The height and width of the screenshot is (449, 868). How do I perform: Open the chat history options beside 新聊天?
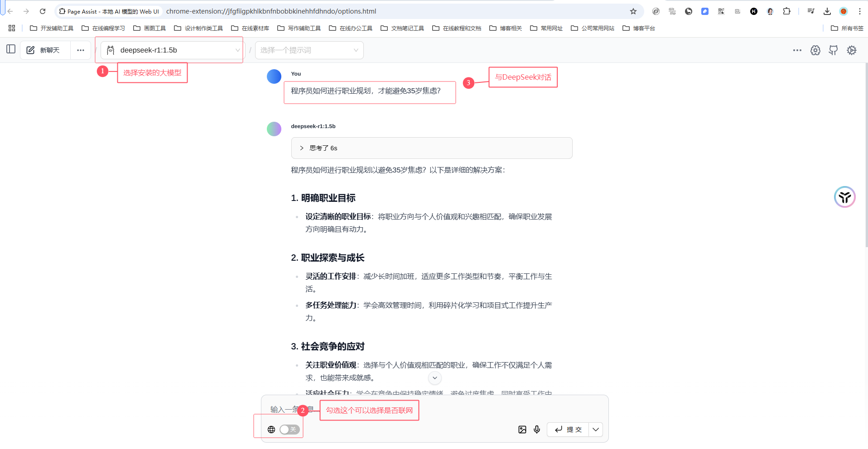coord(81,50)
